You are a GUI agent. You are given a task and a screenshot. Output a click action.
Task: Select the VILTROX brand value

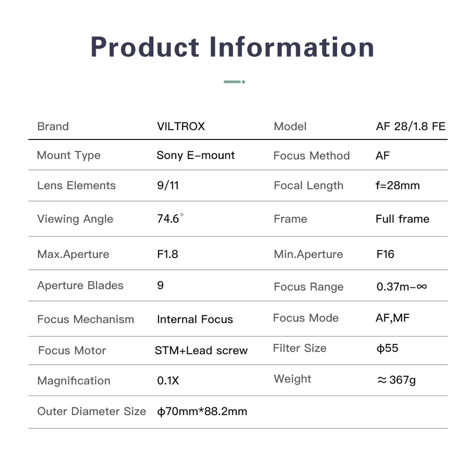[181, 127]
